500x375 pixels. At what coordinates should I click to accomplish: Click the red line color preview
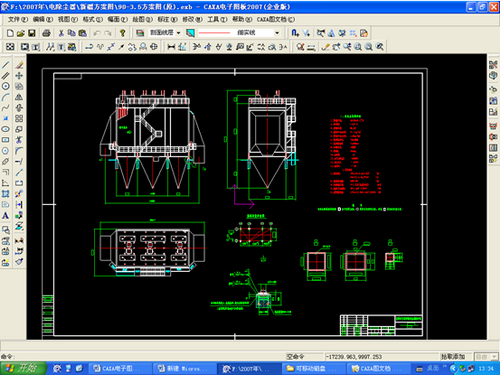click(214, 33)
